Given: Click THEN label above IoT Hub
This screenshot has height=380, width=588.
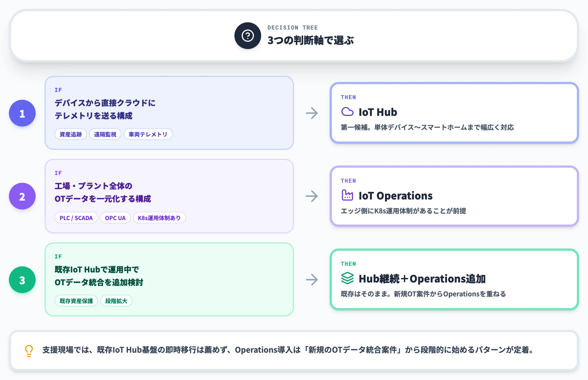Looking at the screenshot, I should [x=348, y=97].
